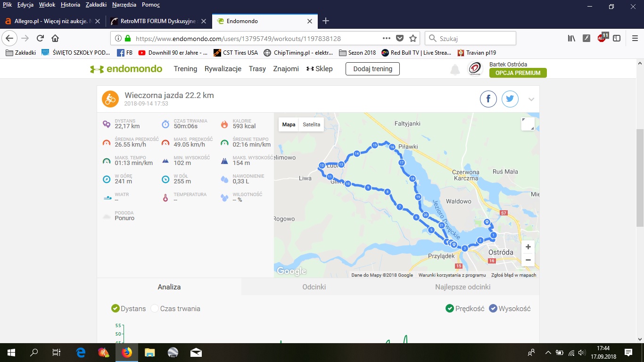Image resolution: width=644 pixels, height=362 pixels.
Task: Enable the Dystans checkbox option
Action: click(x=116, y=309)
